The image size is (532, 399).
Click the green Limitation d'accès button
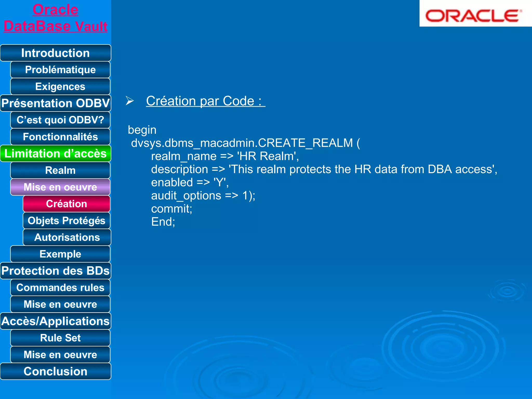(x=56, y=154)
